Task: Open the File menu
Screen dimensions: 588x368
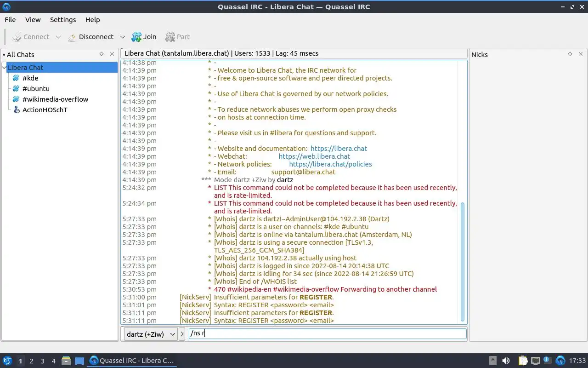Action: point(10,20)
